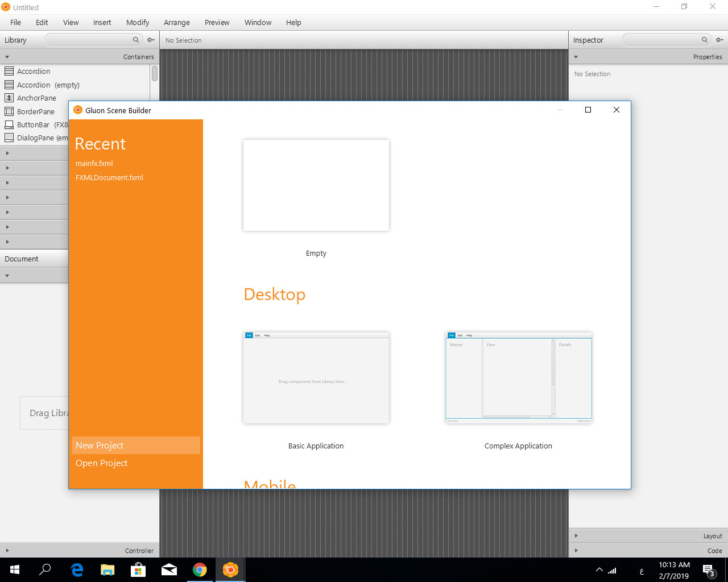
Task: Click New Project in welcome dialog
Action: pyautogui.click(x=136, y=446)
